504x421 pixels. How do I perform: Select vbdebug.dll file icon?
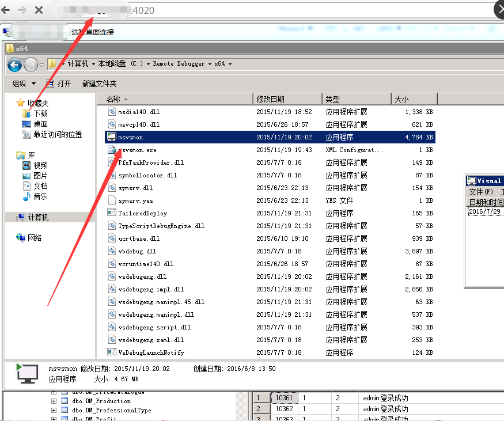112,251
